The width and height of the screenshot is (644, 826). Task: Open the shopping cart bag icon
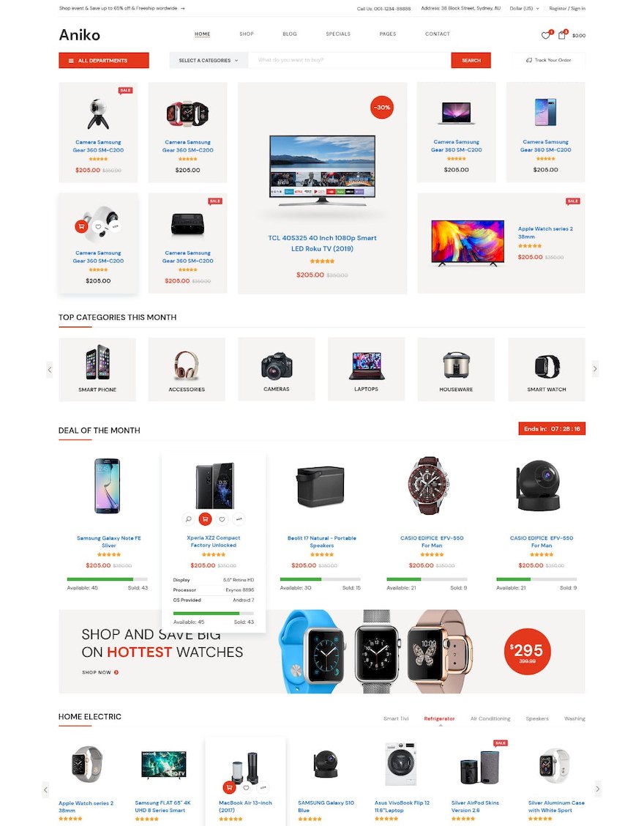562,35
